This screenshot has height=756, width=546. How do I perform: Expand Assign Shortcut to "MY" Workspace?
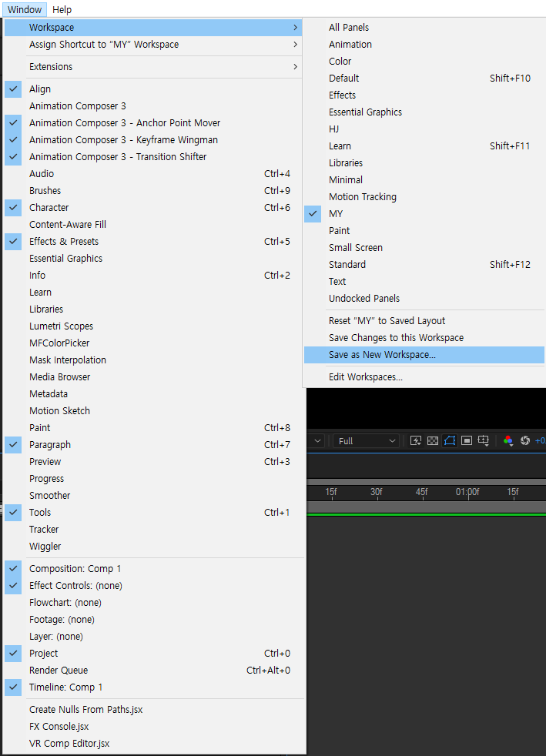[x=153, y=45]
